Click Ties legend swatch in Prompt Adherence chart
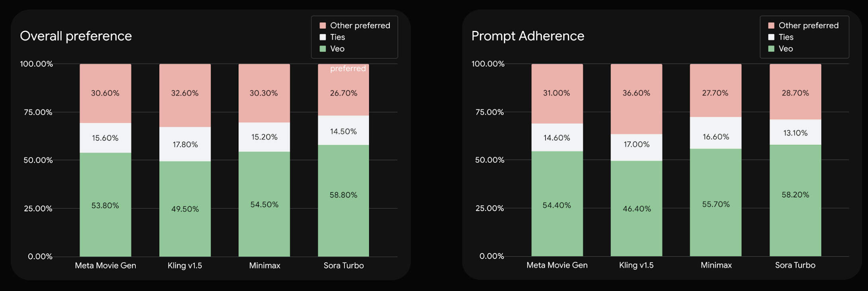The height and width of the screenshot is (291, 868). pos(771,37)
